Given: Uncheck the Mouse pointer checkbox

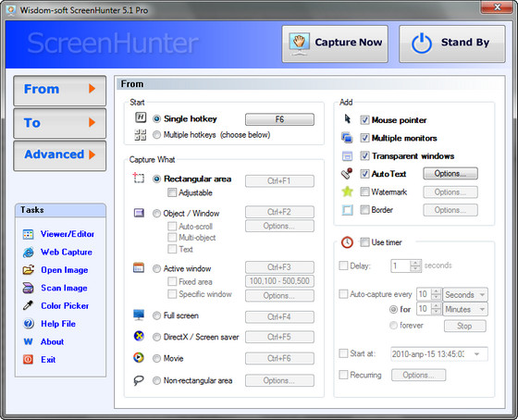Looking at the screenshot, I should 364,120.
